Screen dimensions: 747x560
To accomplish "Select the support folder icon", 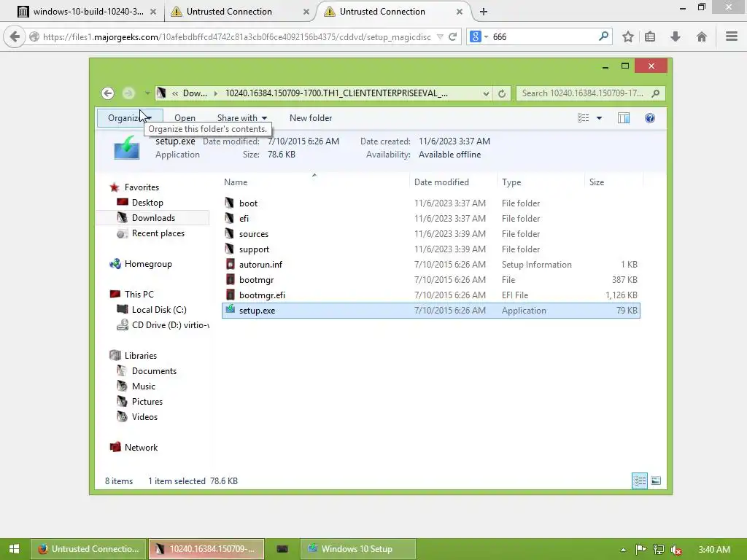I will (x=230, y=249).
